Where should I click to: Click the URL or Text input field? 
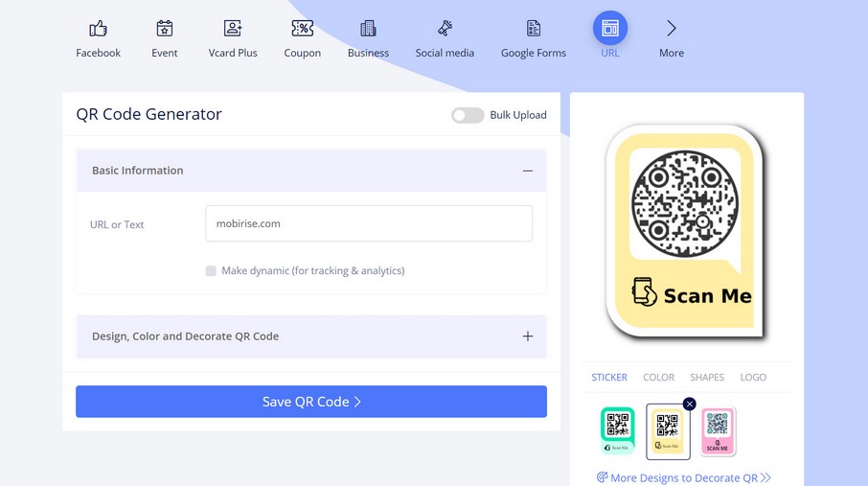pyautogui.click(x=369, y=223)
